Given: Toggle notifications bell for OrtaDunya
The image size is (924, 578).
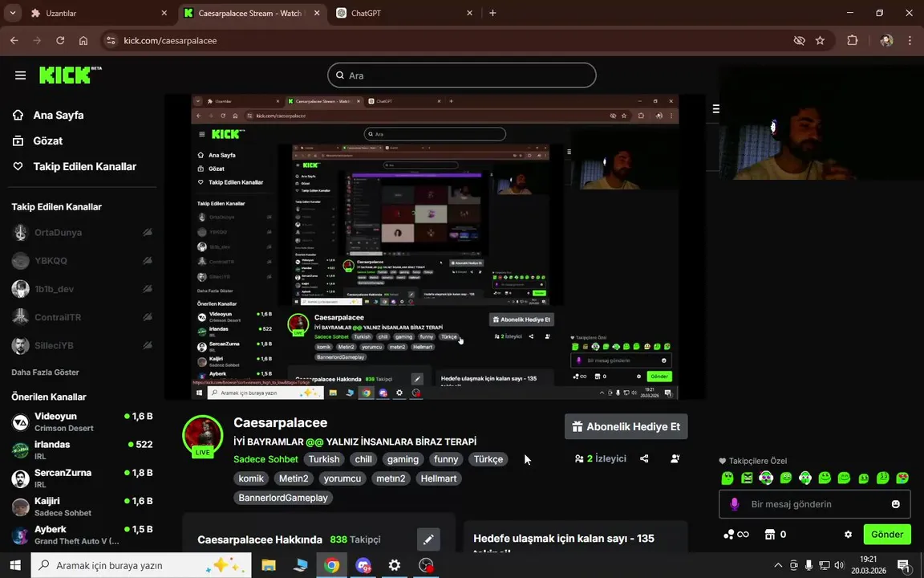Looking at the screenshot, I should click(x=148, y=232).
